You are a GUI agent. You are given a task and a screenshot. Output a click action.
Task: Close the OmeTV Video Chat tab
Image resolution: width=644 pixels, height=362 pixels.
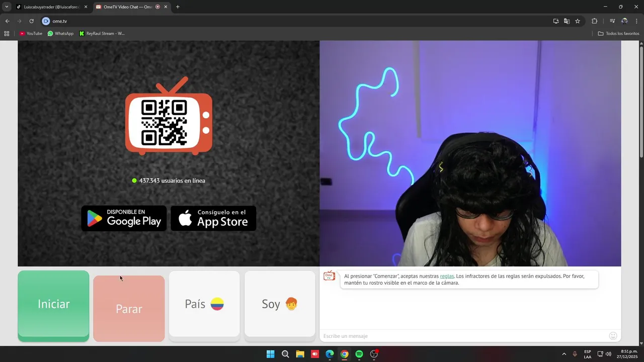pyautogui.click(x=166, y=7)
